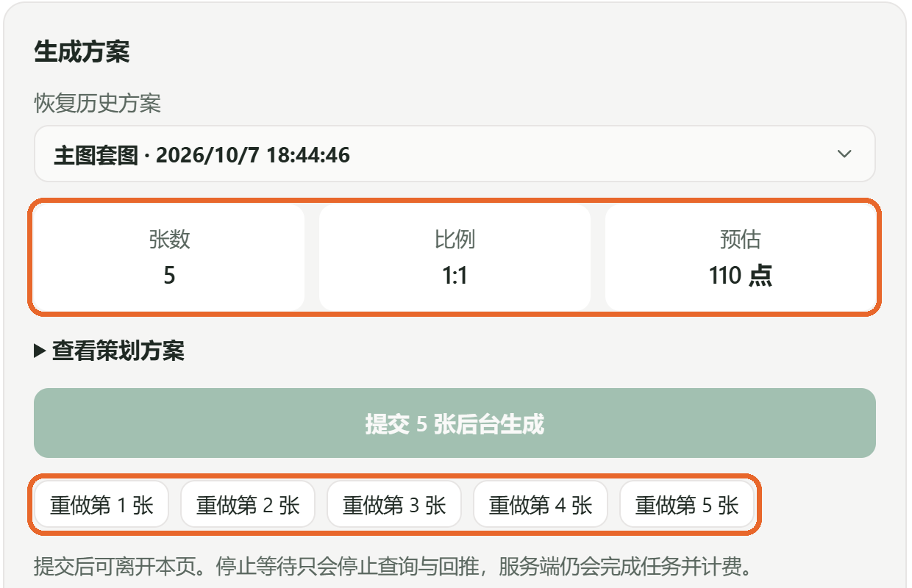The image size is (912, 588).
Task: Click 重做第 5 张 button
Action: (687, 505)
